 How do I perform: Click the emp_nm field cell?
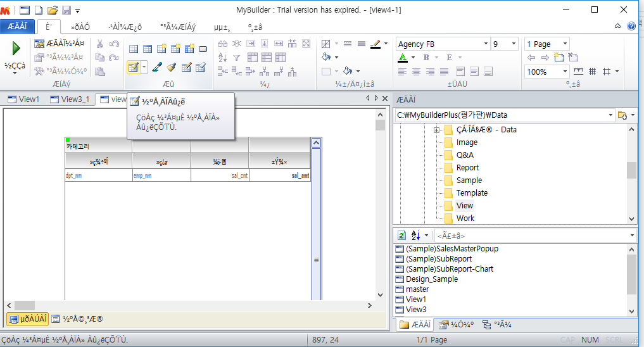161,175
